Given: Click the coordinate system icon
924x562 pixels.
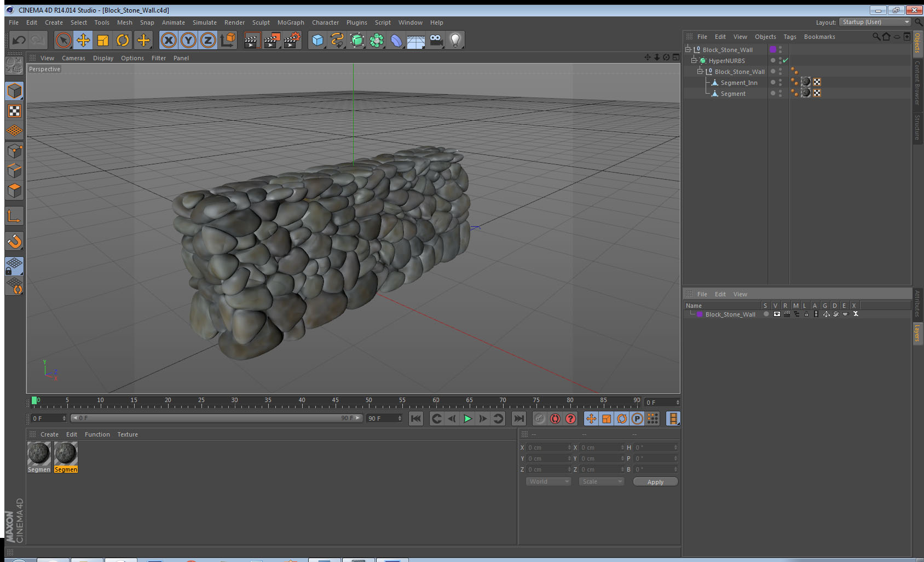Looking at the screenshot, I should tap(228, 40).
